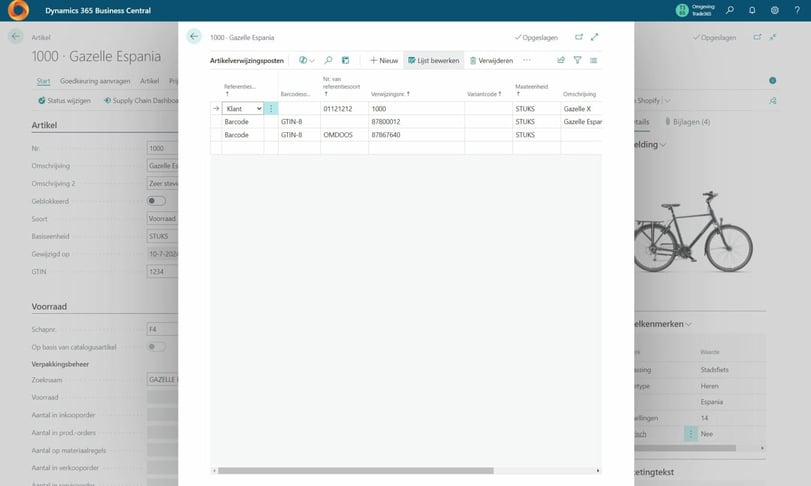This screenshot has width=811, height=486.
Task: Click Status wijzigen action
Action: [x=65, y=101]
